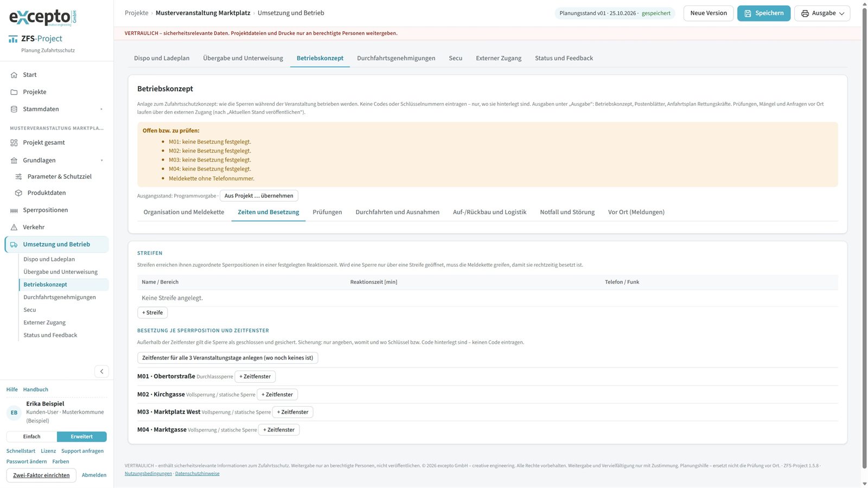This screenshot has width=868, height=488.
Task: Open the Externer Zugang top tab
Action: click(x=499, y=58)
